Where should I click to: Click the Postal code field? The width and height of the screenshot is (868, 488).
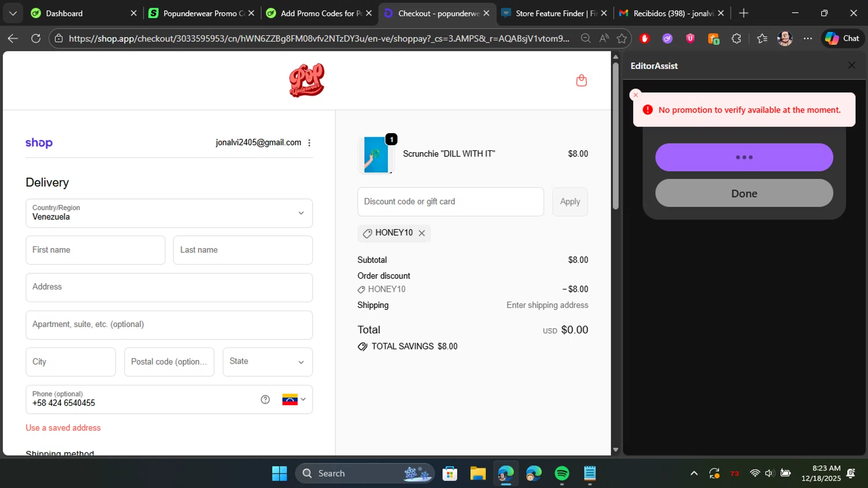(x=169, y=362)
